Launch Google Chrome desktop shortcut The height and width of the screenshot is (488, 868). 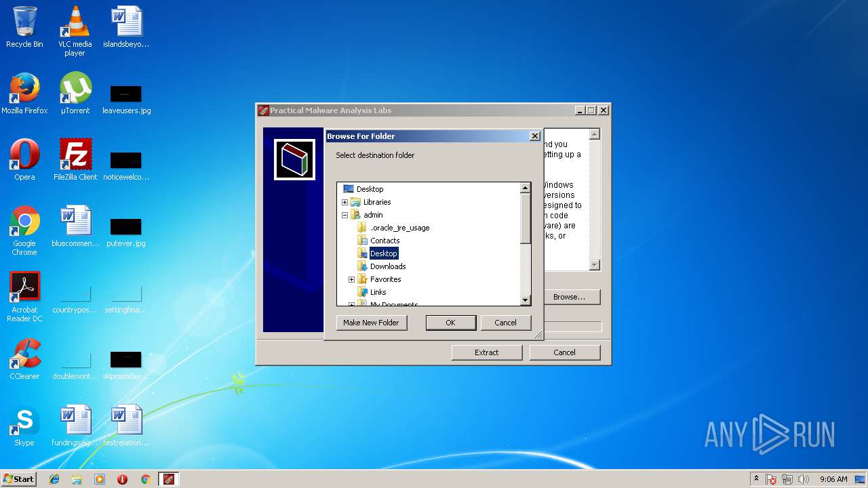(24, 230)
